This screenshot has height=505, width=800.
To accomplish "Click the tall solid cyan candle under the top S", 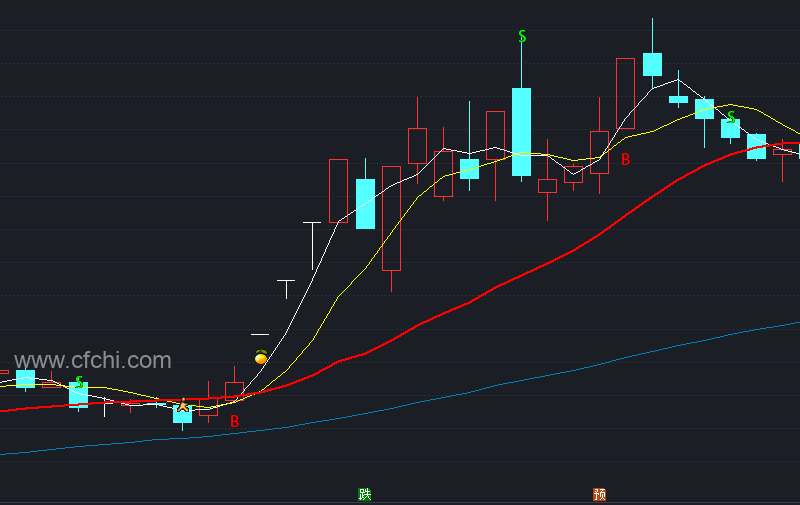I will [x=521, y=132].
